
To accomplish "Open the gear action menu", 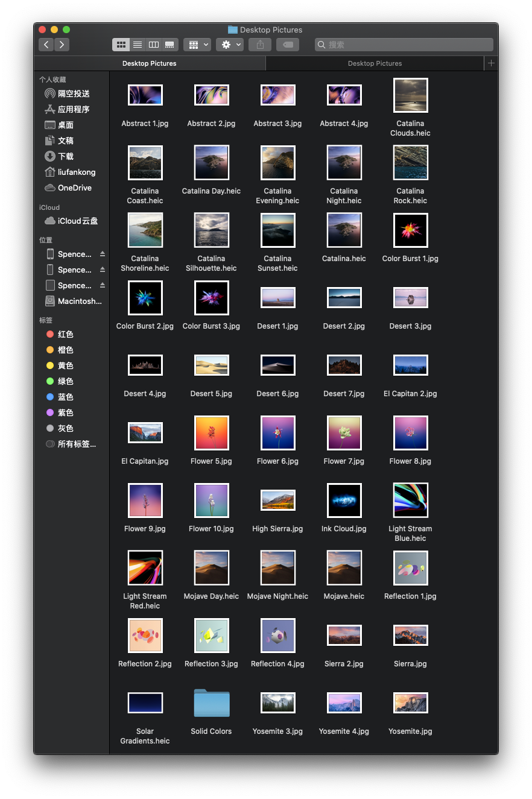I will 229,45.
